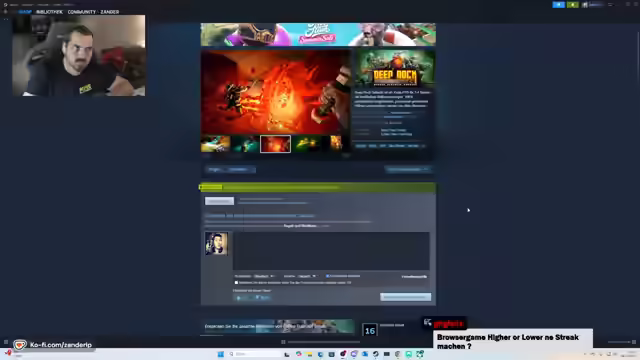
Task: Click the thumbs down not recommend button
Action: pyautogui.click(x=262, y=298)
